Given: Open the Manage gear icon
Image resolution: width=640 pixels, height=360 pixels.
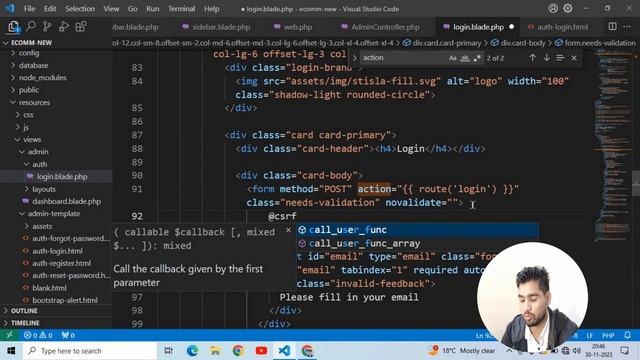Looking at the screenshot, I should 568,8.
